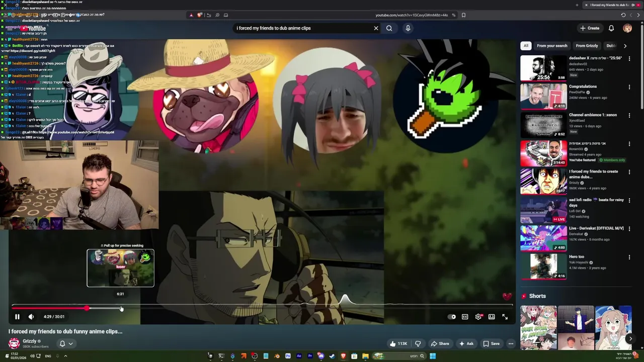Open dedashev X 25:56 recommended video
This screenshot has height=362, width=644.
[543, 68]
